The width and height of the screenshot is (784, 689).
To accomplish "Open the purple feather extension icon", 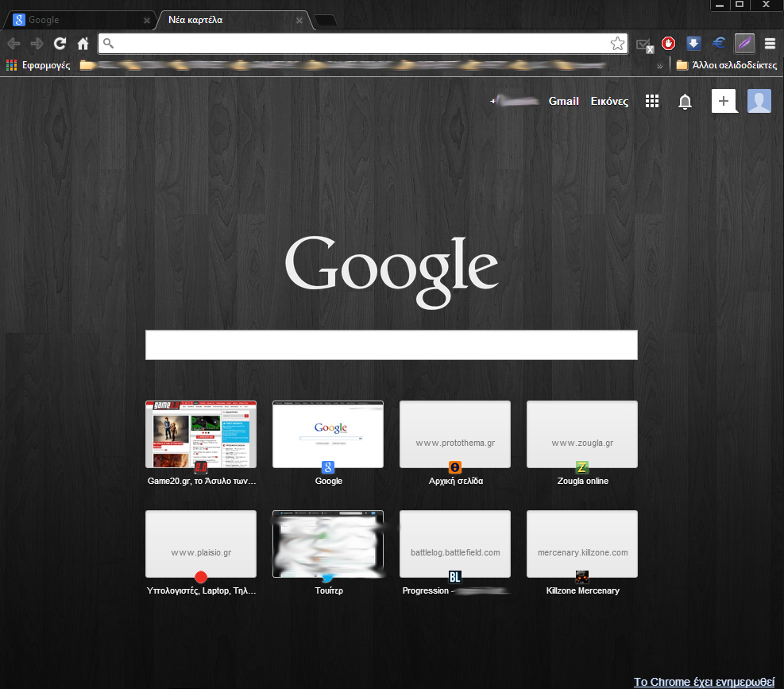I will point(744,44).
